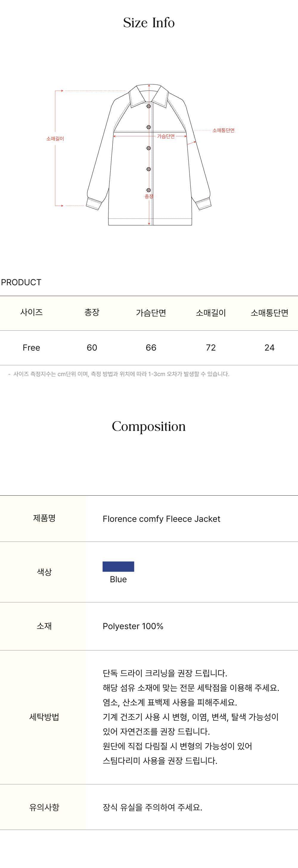The height and width of the screenshot is (868, 298).
Task: Click the Size Info heading
Action: (149, 23)
